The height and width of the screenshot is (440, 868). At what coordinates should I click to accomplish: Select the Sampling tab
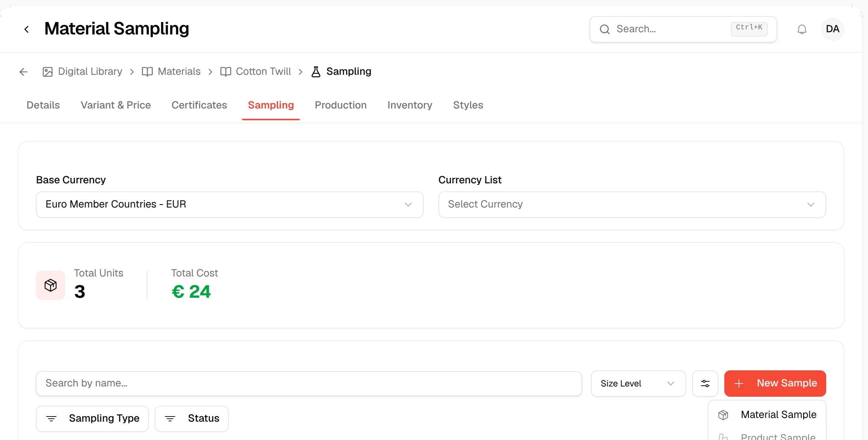[271, 105]
